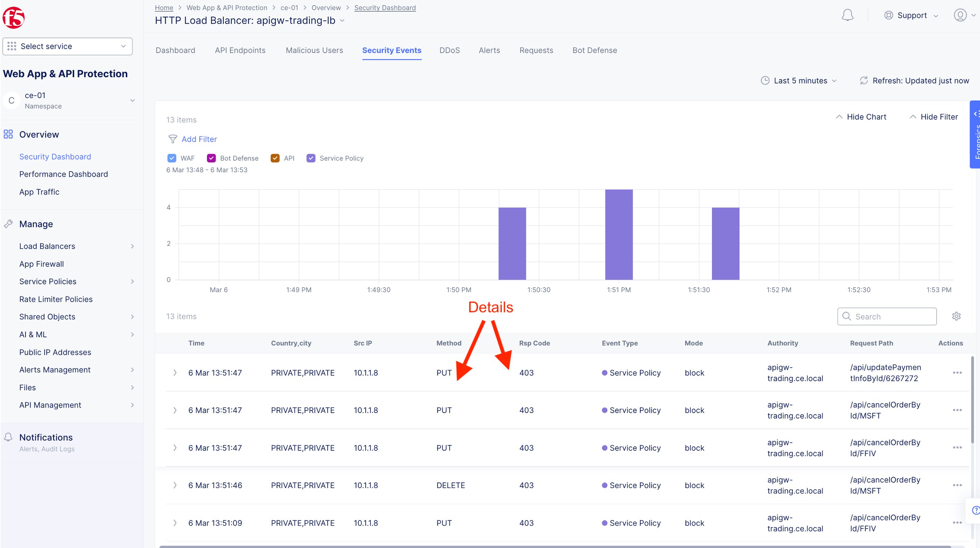Click the table settings gear icon

click(956, 316)
